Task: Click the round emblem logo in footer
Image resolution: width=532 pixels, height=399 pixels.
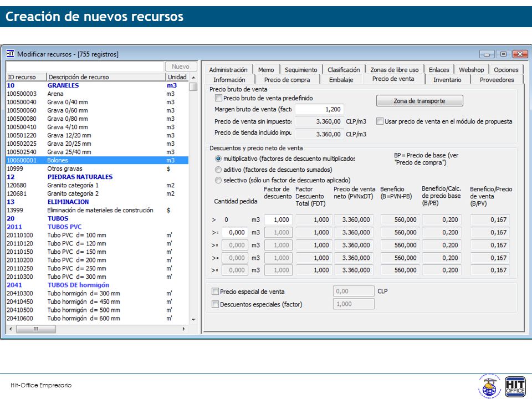Action: point(489,386)
